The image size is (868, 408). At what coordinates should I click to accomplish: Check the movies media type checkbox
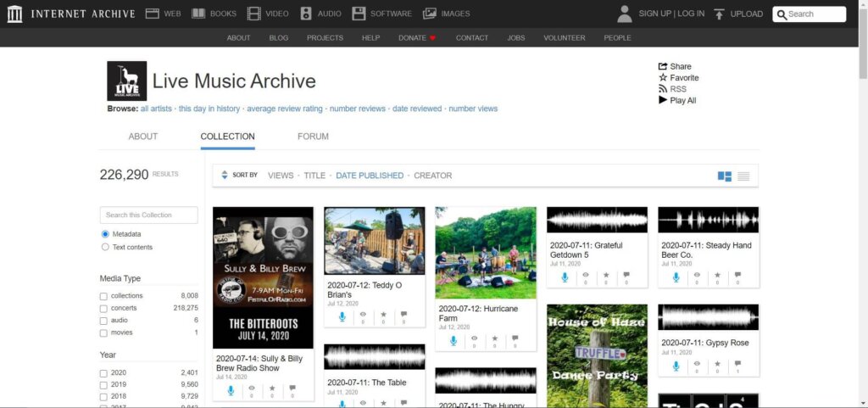point(103,333)
